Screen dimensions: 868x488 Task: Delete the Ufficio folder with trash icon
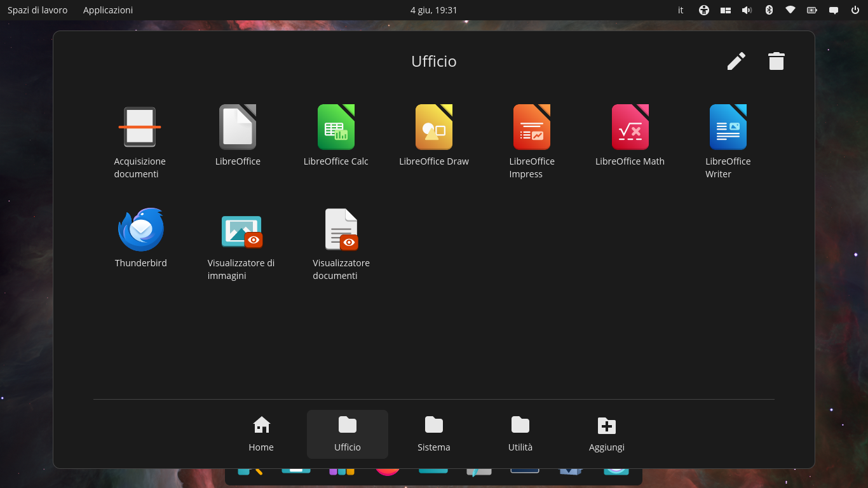[x=776, y=61]
